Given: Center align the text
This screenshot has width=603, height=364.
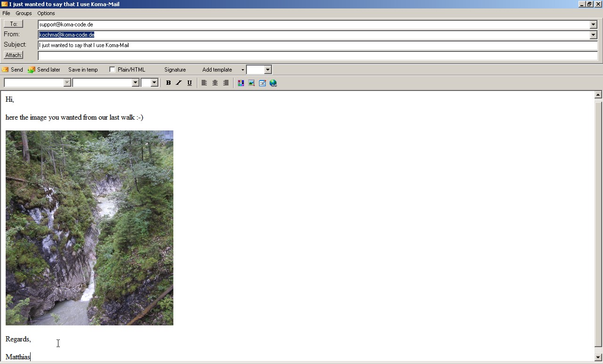Looking at the screenshot, I should (x=215, y=83).
